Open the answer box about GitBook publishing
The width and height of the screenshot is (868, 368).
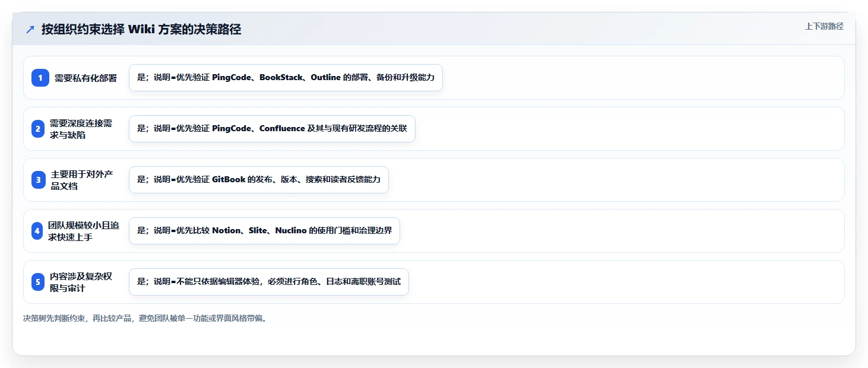click(x=259, y=180)
